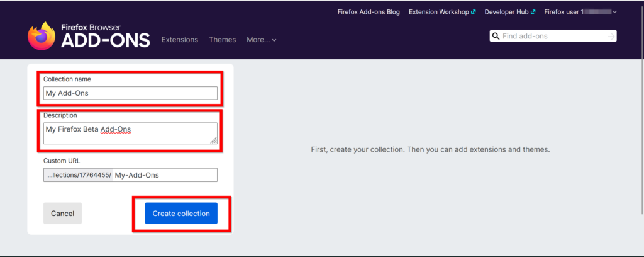Click the magnifier icon in search box
The image size is (644, 257).
496,37
